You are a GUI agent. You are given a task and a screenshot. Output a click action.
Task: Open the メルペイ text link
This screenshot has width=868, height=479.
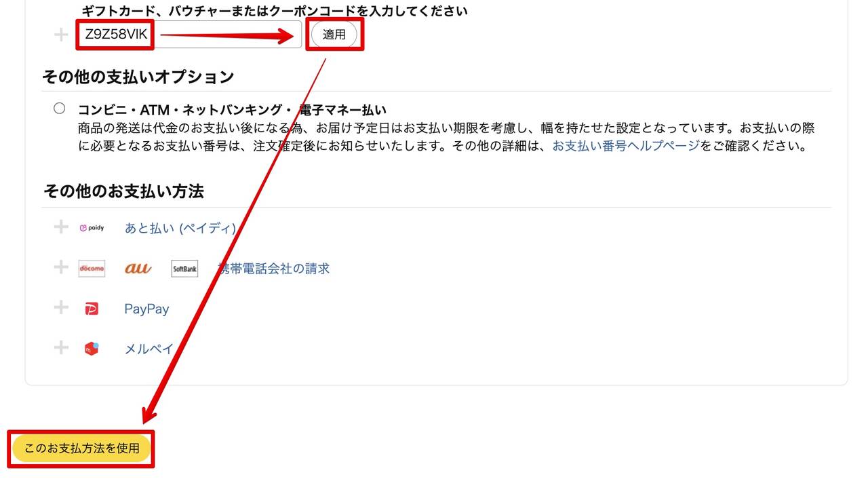(x=149, y=349)
